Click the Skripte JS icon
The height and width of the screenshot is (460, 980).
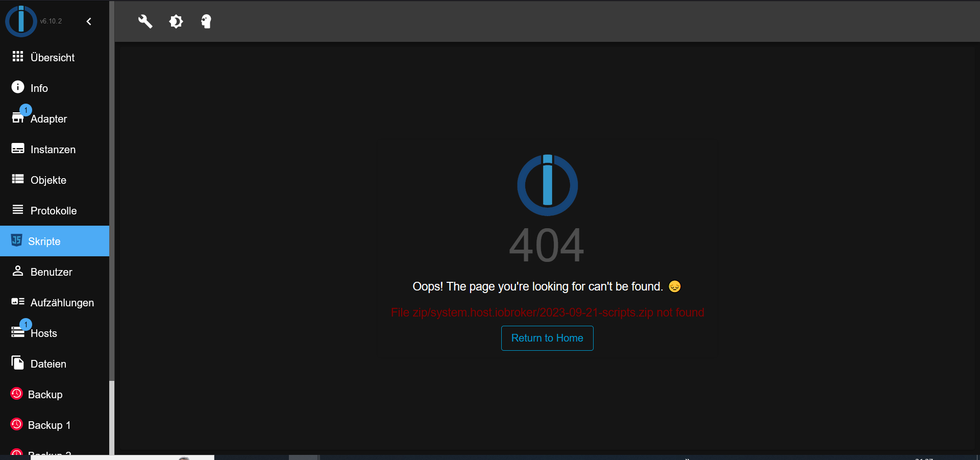[x=17, y=240]
